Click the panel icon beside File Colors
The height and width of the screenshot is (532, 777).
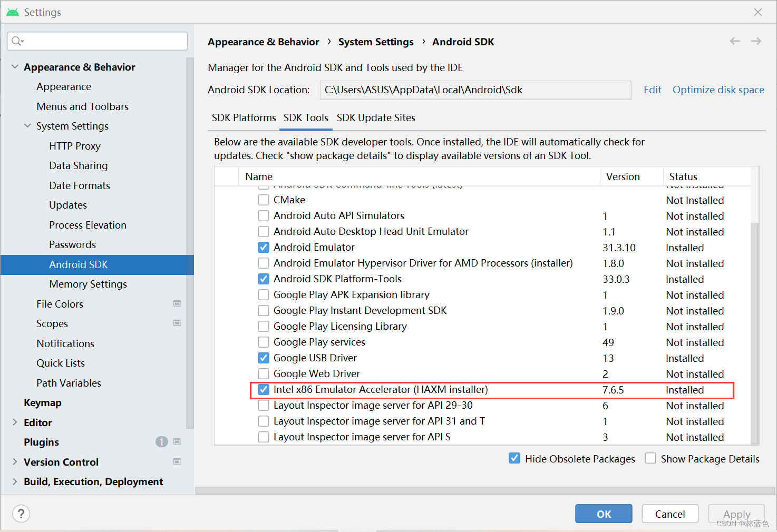pyautogui.click(x=177, y=303)
